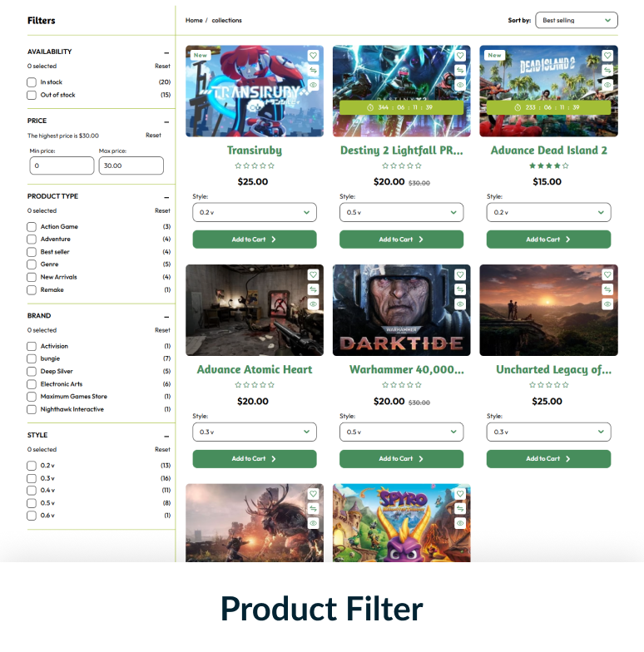Quick view eye on the Spyro card

[460, 524]
